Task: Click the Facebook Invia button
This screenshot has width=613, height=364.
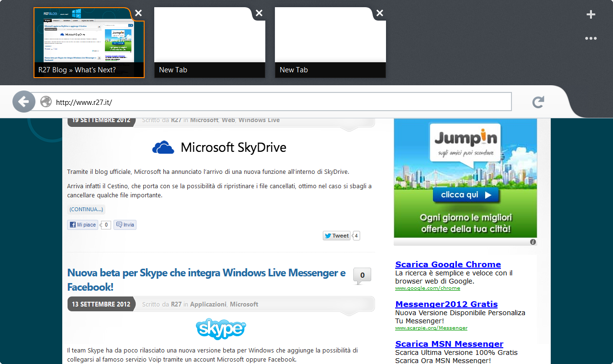Action: [125, 225]
